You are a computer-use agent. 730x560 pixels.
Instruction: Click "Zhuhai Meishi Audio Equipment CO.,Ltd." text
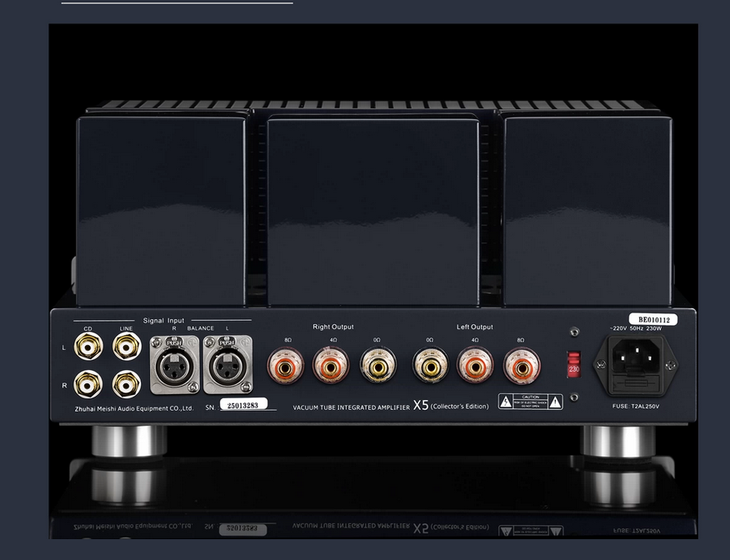tap(134, 408)
